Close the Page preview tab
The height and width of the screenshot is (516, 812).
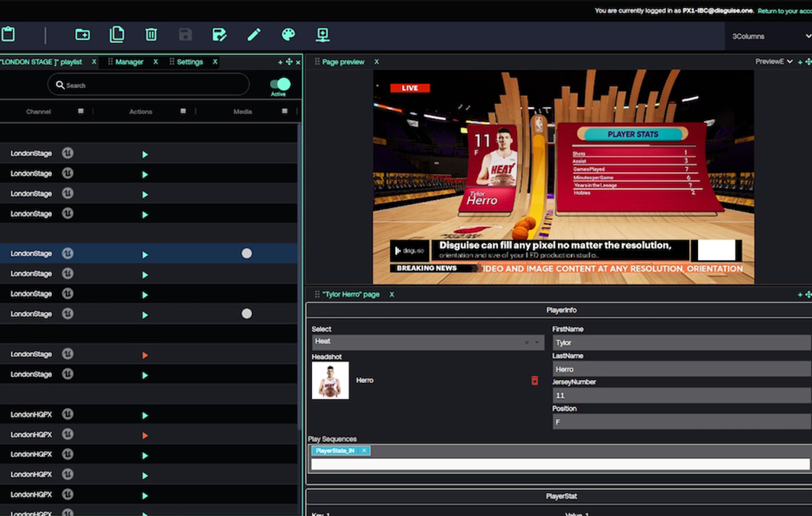[x=376, y=62]
